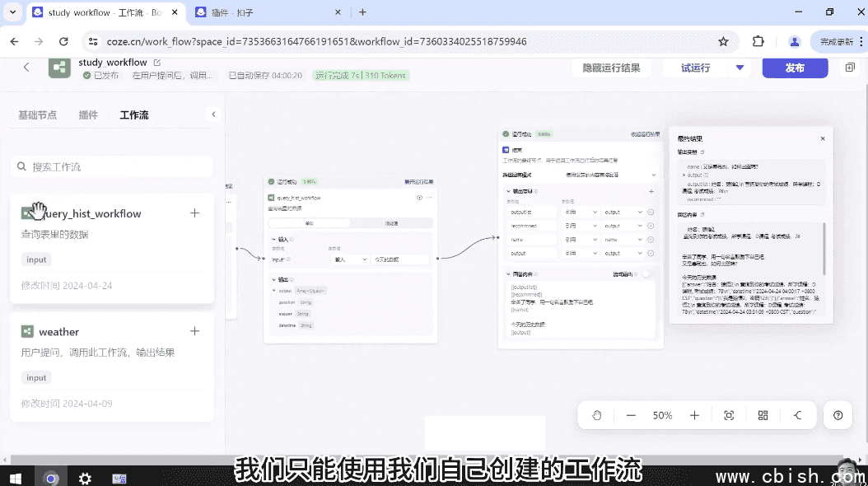Screen dimensions: 868x486
Task: Zoom in with the plus icon
Action: (694, 415)
